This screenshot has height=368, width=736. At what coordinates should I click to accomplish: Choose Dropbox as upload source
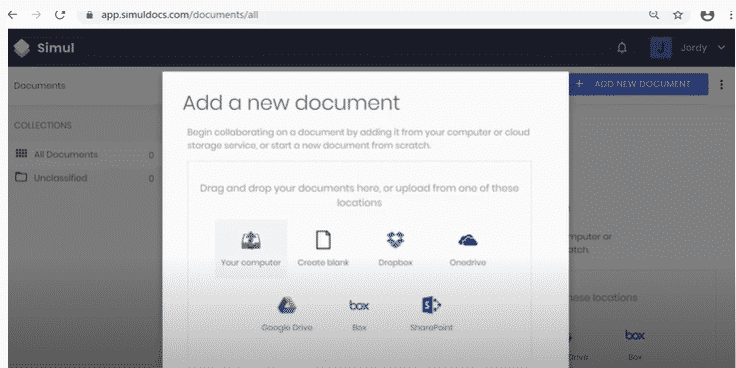[395, 248]
